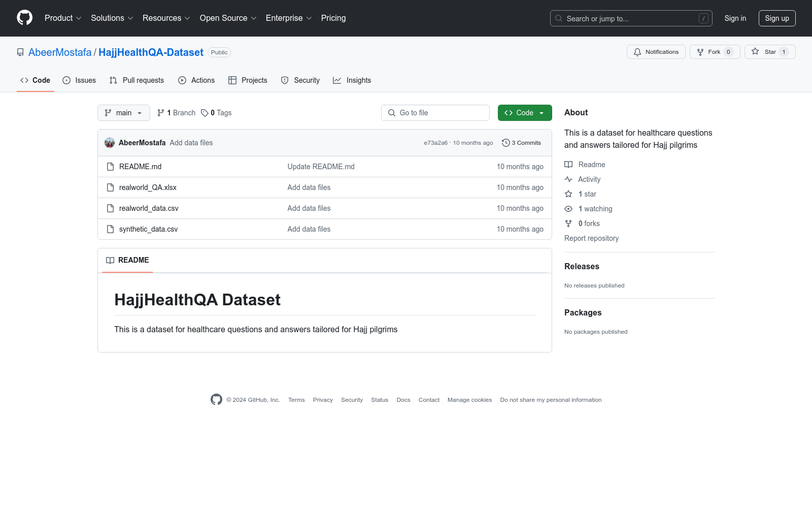This screenshot has width=812, height=508.
Task: Click the Notifications bell button
Action: tap(656, 52)
